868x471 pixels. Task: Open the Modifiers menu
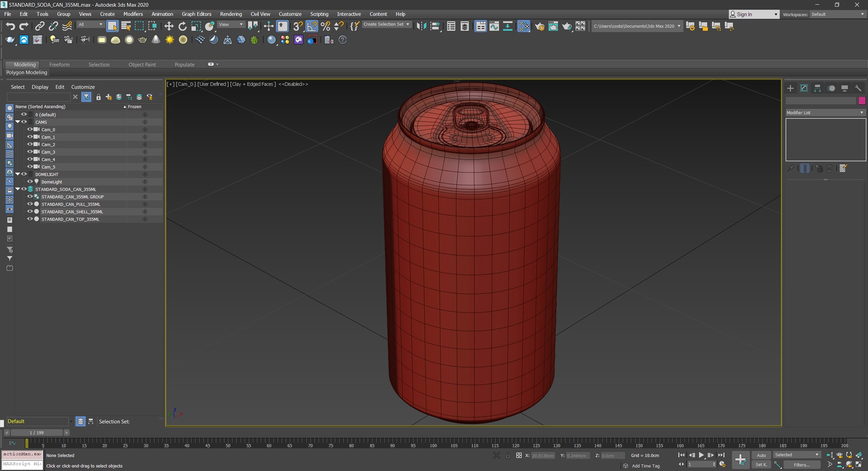(133, 14)
